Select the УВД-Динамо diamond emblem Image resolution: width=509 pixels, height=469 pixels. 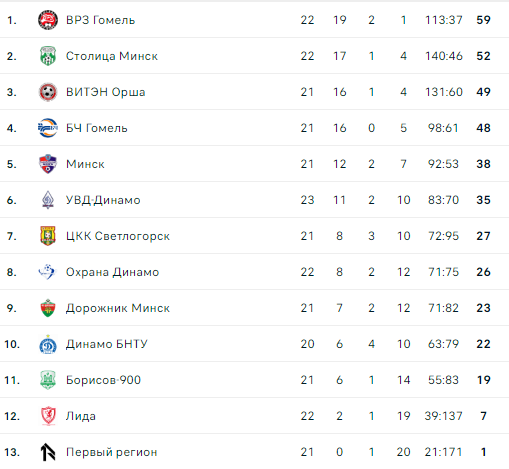(48, 200)
